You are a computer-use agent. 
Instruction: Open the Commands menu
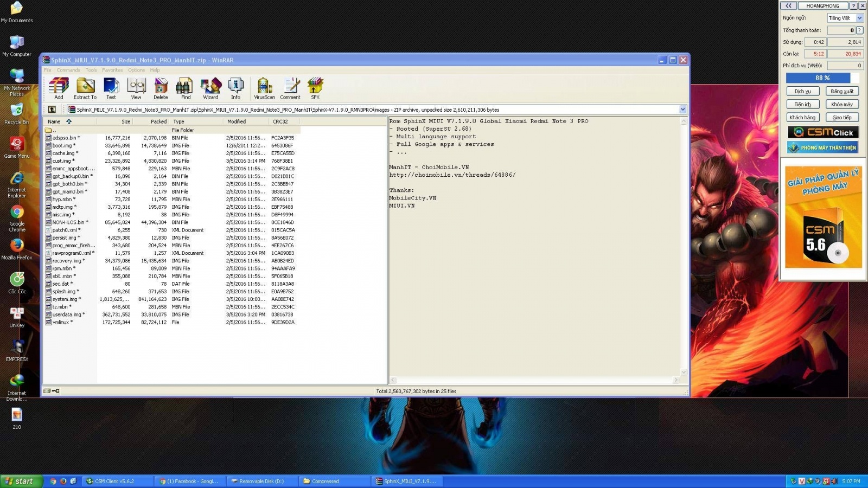(68, 70)
